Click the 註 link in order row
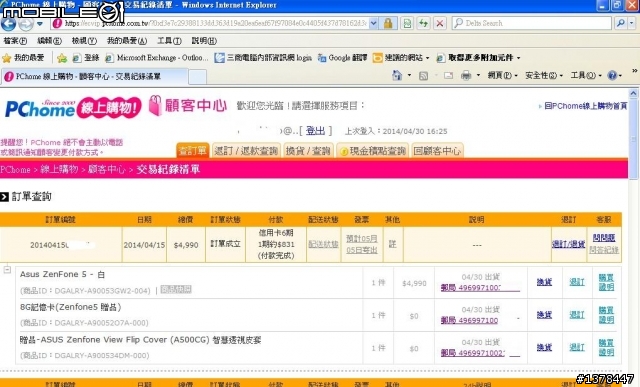The image size is (640, 387). (x=392, y=244)
